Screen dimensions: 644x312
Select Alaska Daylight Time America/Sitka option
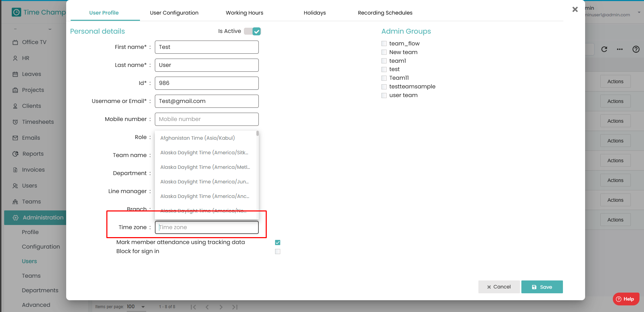pyautogui.click(x=205, y=153)
